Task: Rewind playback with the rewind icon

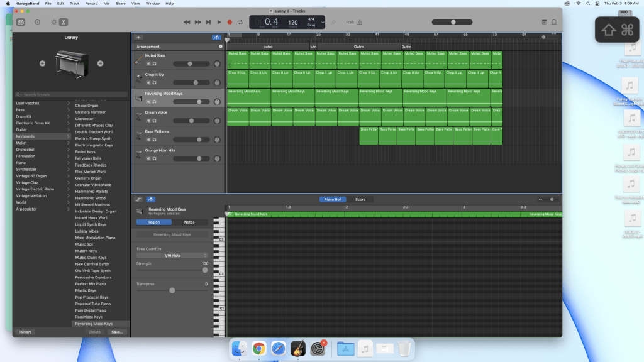Action: (x=187, y=22)
